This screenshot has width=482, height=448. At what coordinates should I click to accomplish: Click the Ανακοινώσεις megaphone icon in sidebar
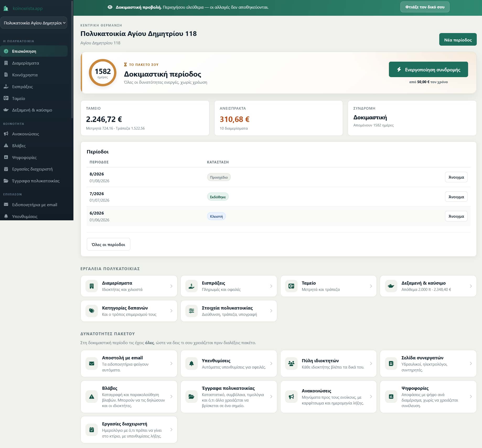point(6,134)
